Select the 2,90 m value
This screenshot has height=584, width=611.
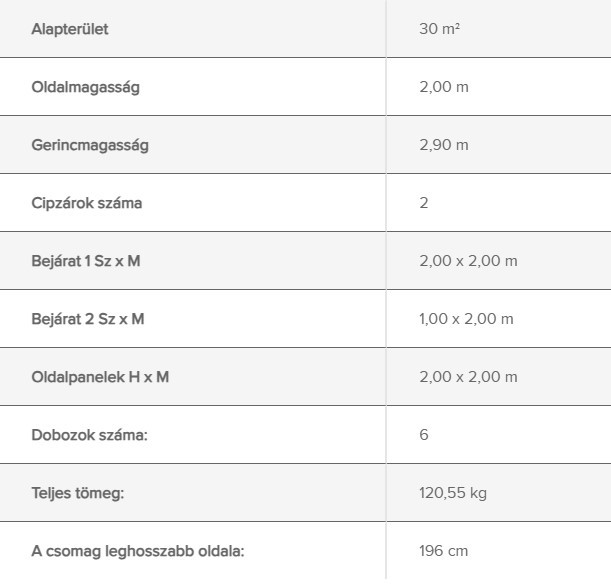(x=444, y=145)
